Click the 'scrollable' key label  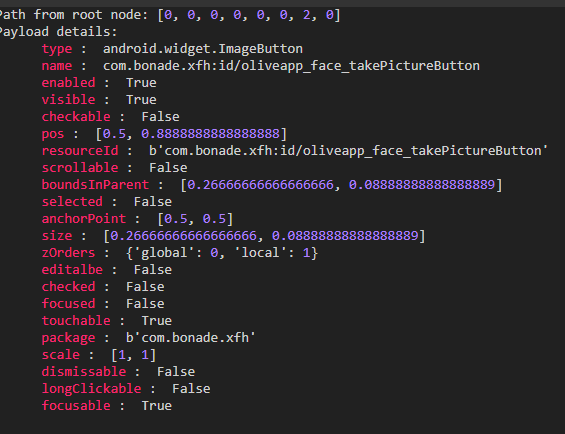80,168
